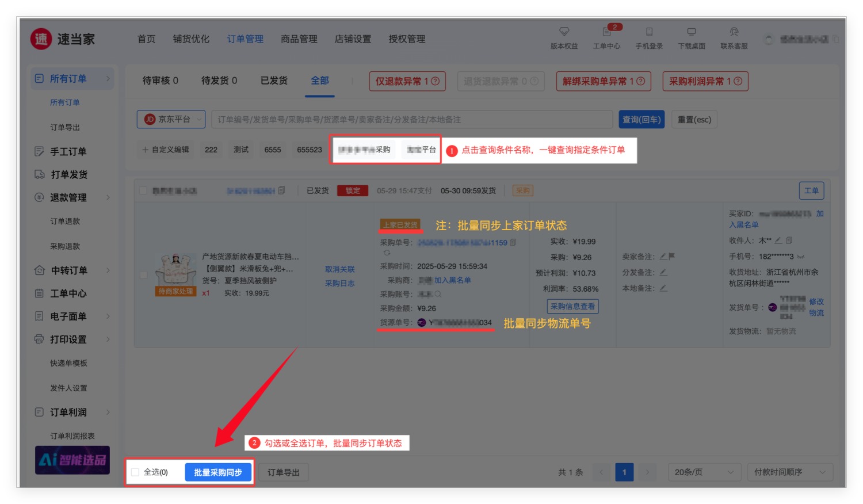The image size is (863, 504).
Task: Click the 版本权益 diamond icon
Action: pos(564,32)
